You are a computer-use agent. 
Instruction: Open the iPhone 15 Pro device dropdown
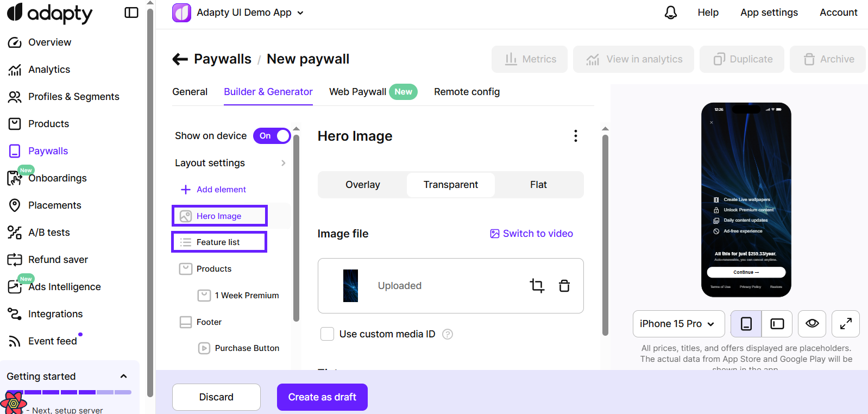click(678, 324)
